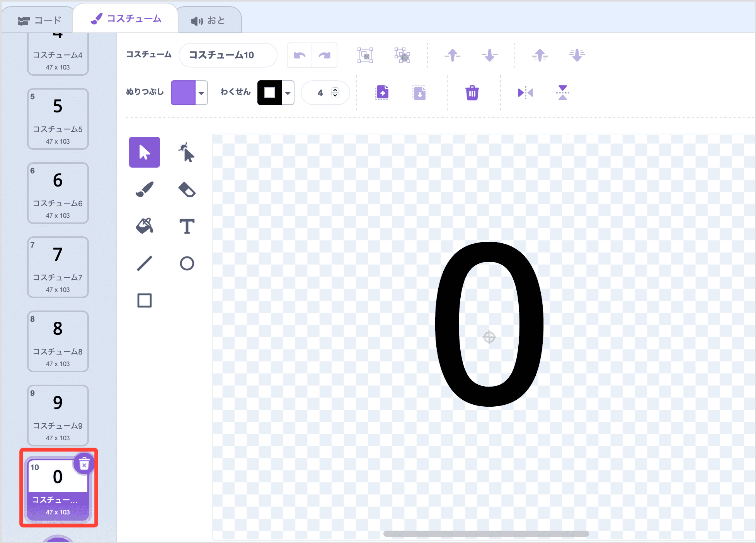Select the Reshape tool
Screen dimensions: 756x543
tap(187, 152)
